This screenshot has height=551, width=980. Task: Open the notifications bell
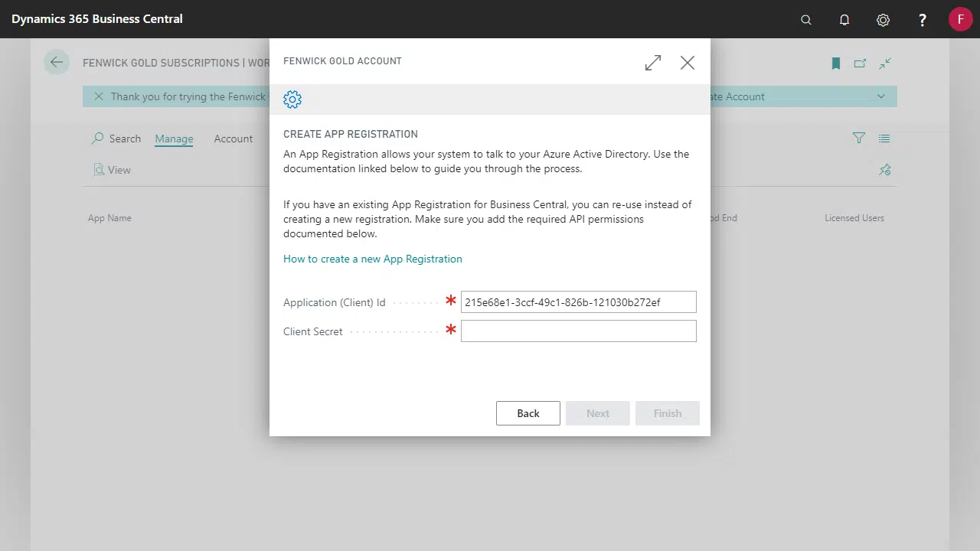click(x=844, y=20)
